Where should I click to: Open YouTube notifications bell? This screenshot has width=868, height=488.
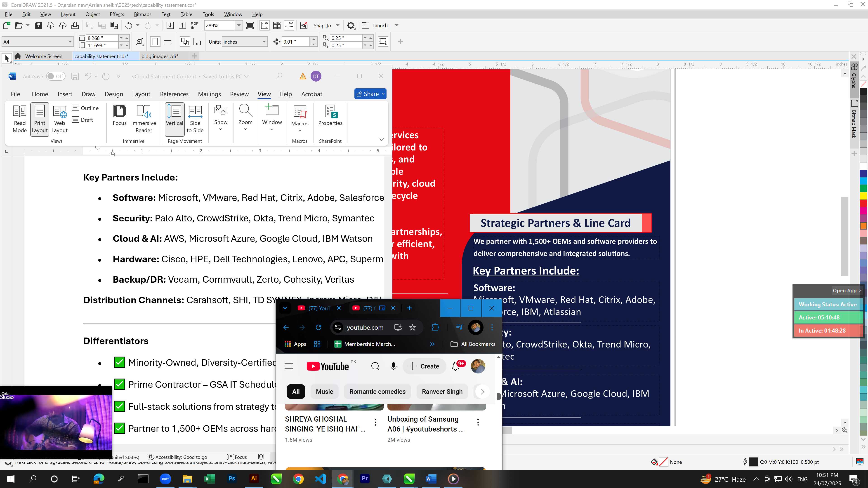(456, 366)
